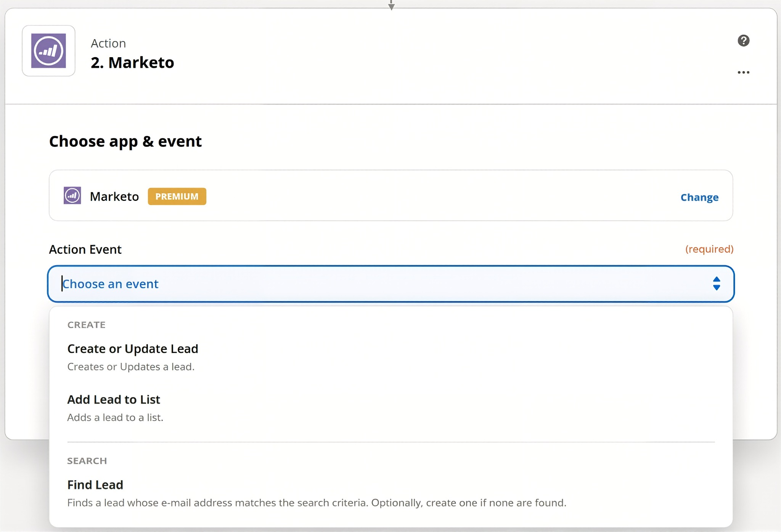Click the '2. Marketo' step title
The image size is (781, 532).
tap(132, 62)
